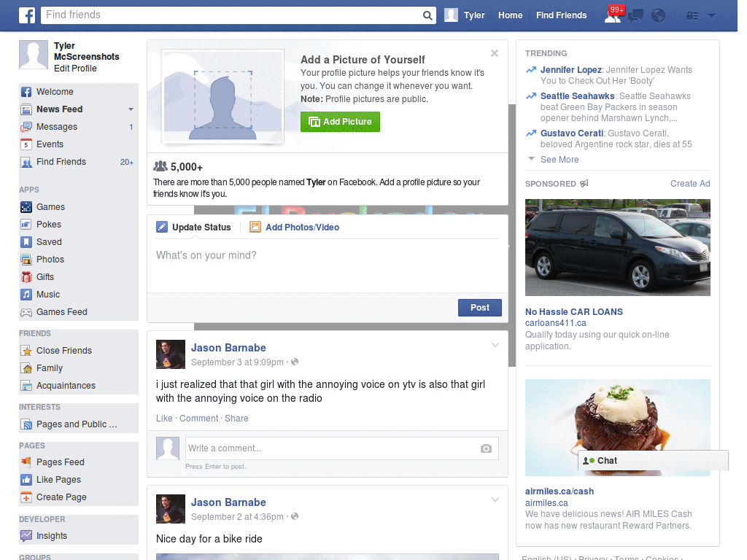Open account menu dropdown arrow in top bar
The image size is (747, 560).
point(711,16)
